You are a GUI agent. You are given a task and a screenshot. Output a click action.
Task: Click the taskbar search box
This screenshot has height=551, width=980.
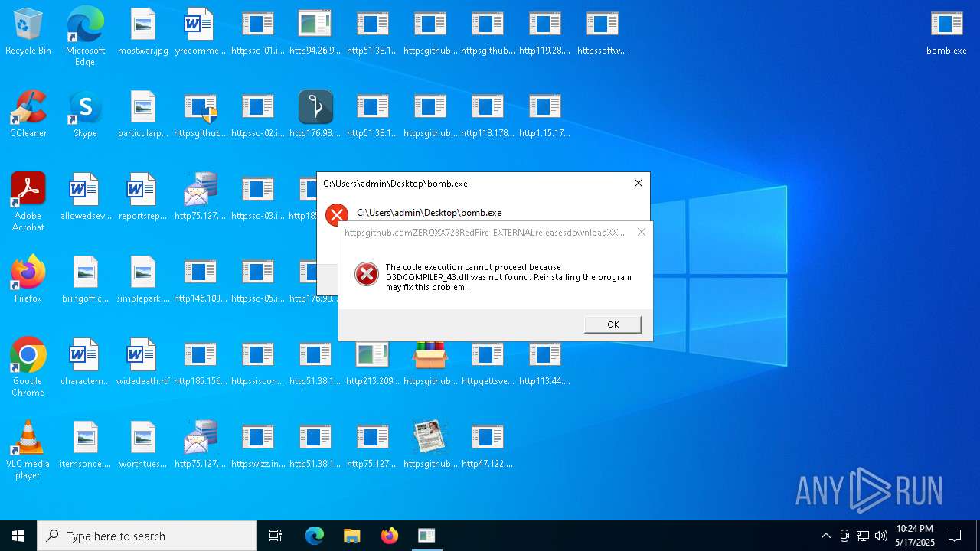pos(147,536)
